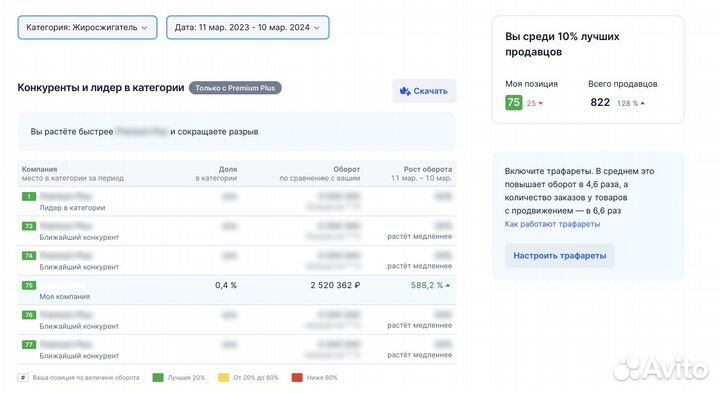
Task: Click the heading 'Вы среди 10% лучших продавцов'
Action: 562,44
